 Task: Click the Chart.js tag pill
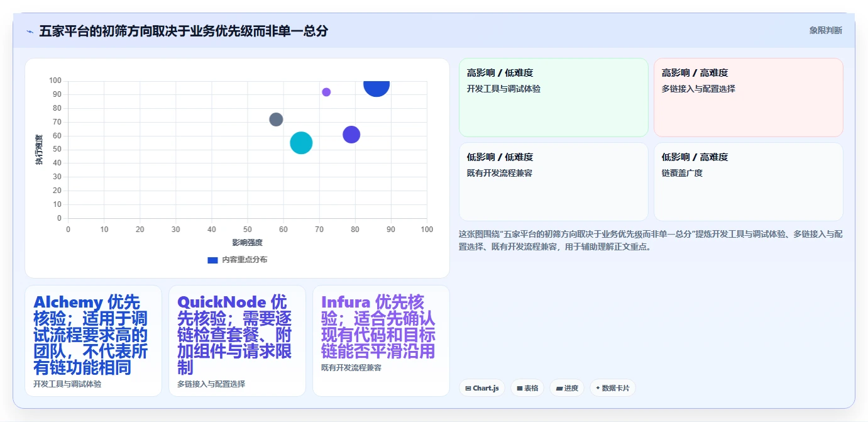point(482,388)
